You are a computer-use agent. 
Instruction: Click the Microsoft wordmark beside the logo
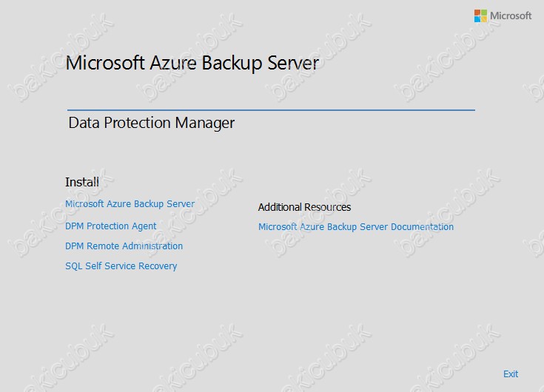(x=511, y=16)
